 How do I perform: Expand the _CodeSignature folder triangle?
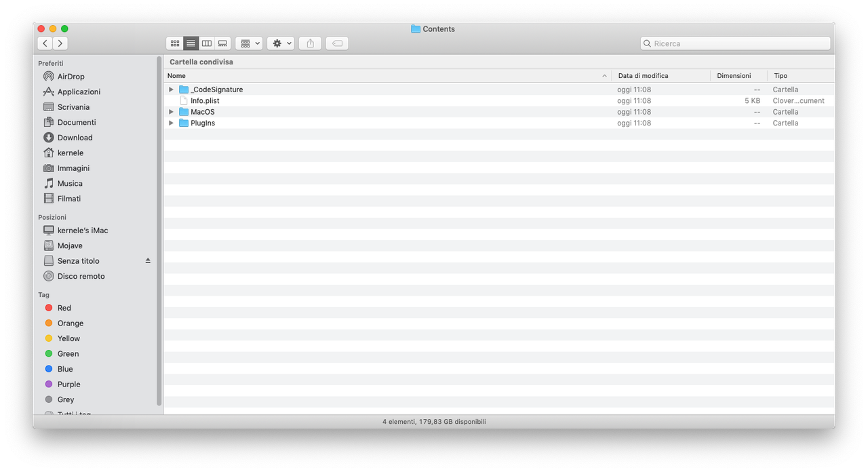tap(171, 90)
